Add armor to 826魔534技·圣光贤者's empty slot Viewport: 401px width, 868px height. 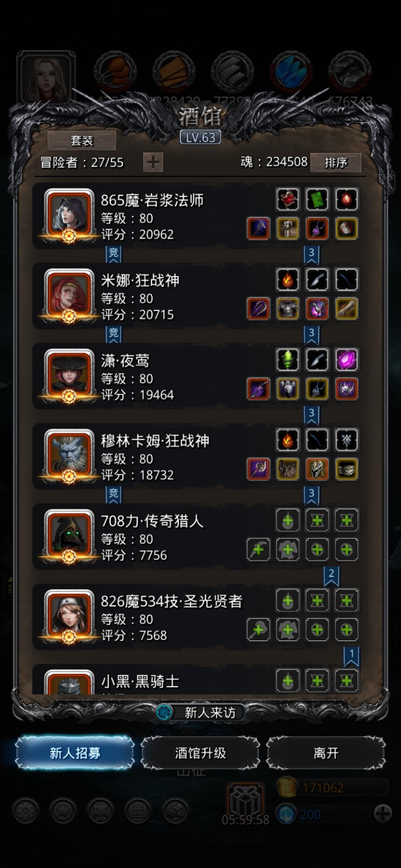click(x=288, y=629)
